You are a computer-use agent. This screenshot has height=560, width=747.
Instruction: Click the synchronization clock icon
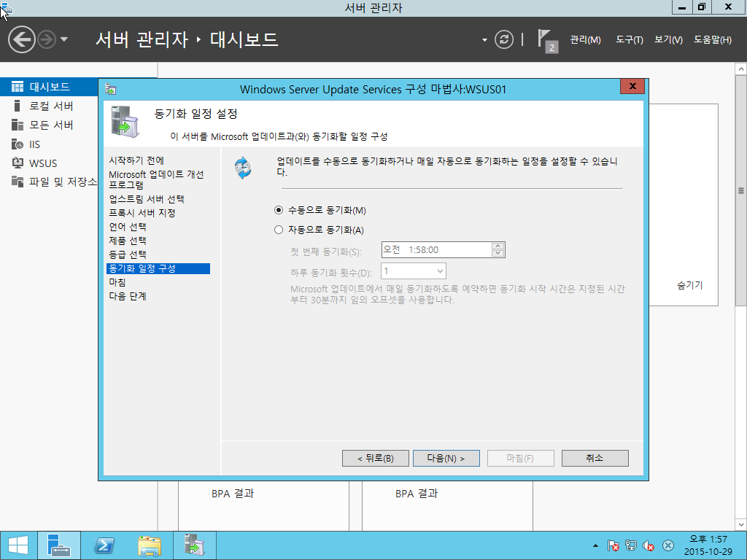coord(243,168)
